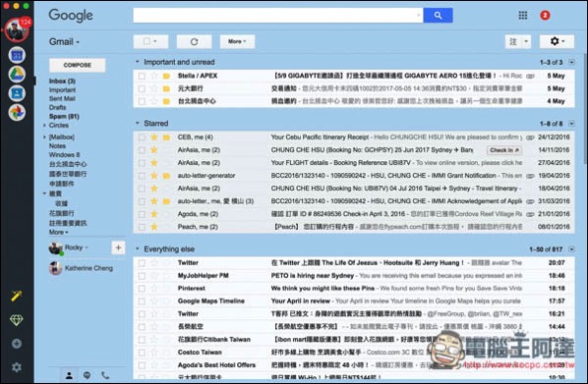Screen dimensions: 588x384
Task: Expand More labels link in sidebar
Action: click(x=58, y=232)
